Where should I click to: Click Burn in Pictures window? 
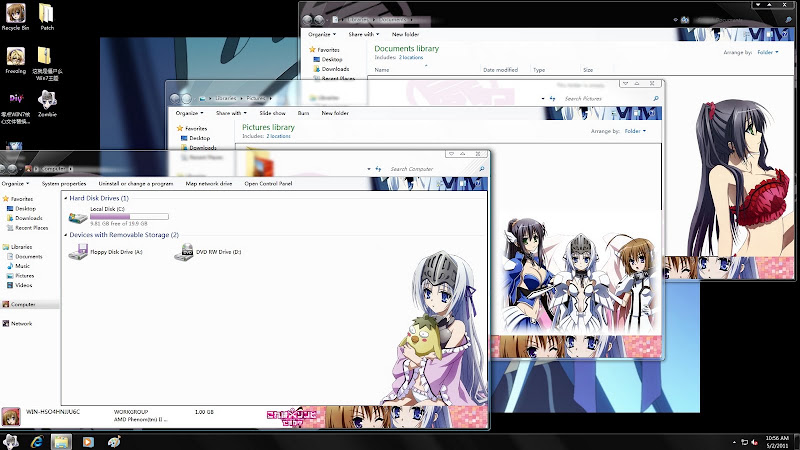[x=304, y=113]
